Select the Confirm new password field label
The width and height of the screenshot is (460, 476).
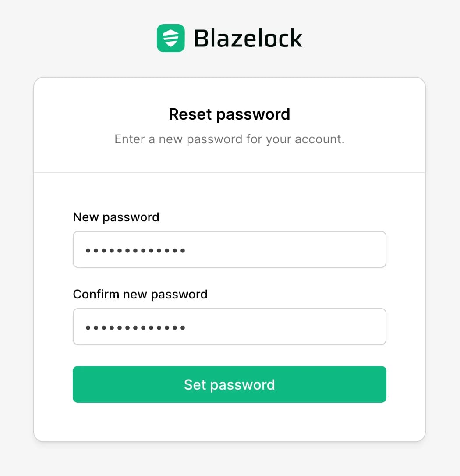coord(140,294)
